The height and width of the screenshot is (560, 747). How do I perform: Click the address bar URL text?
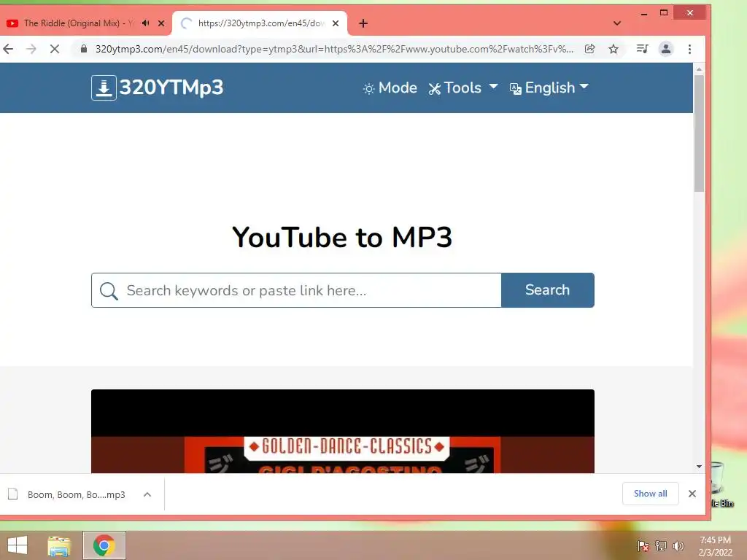coord(334,49)
